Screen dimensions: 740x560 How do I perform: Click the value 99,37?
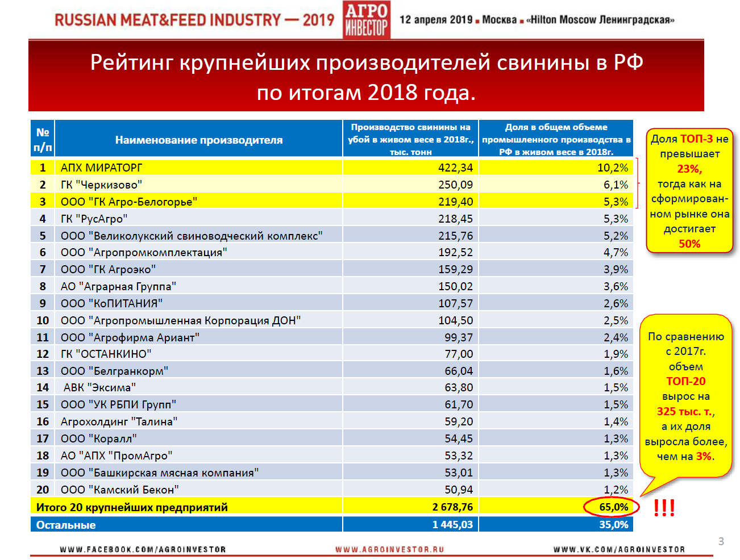[x=459, y=337]
